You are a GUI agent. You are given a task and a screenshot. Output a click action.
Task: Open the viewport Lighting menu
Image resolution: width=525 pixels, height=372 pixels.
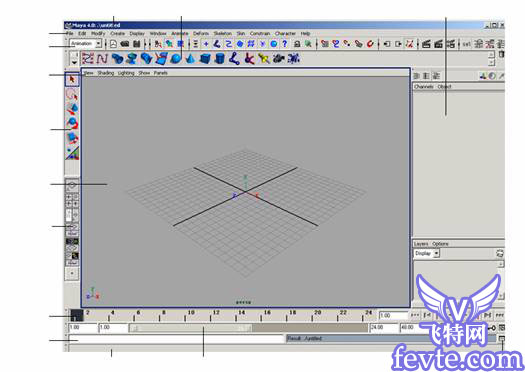click(x=126, y=73)
